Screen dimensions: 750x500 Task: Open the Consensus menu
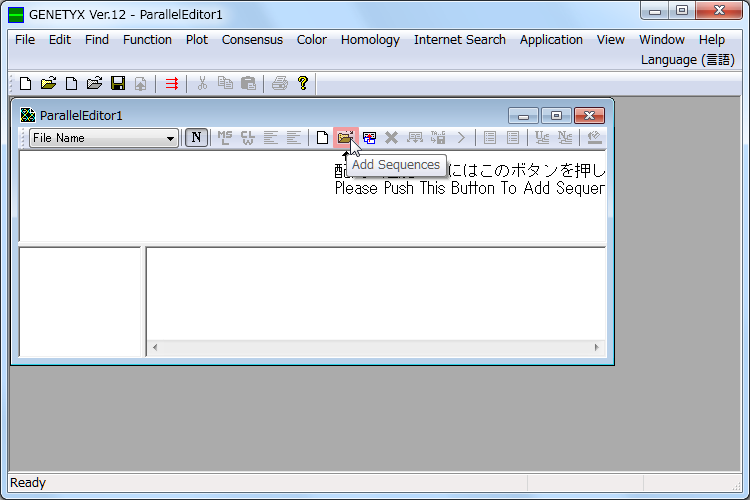click(x=252, y=40)
